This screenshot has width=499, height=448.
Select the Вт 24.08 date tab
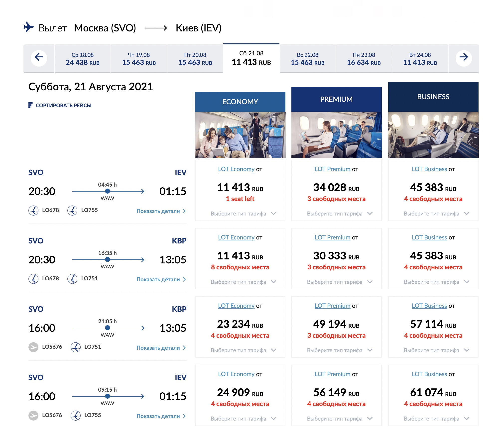420,59
